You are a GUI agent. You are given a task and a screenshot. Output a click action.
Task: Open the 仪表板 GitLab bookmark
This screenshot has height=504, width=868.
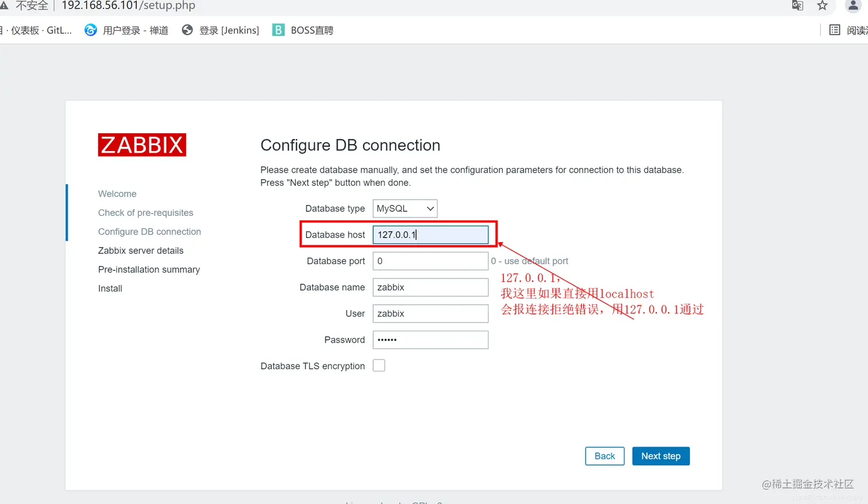[36, 30]
